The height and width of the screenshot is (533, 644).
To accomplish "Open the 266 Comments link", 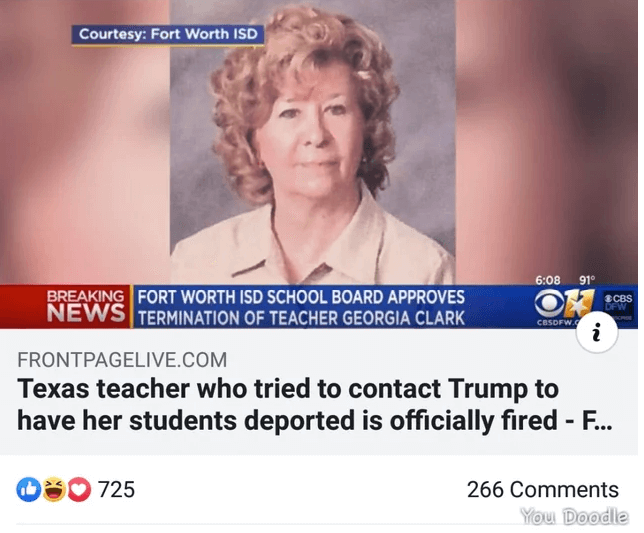I will click(x=543, y=489).
